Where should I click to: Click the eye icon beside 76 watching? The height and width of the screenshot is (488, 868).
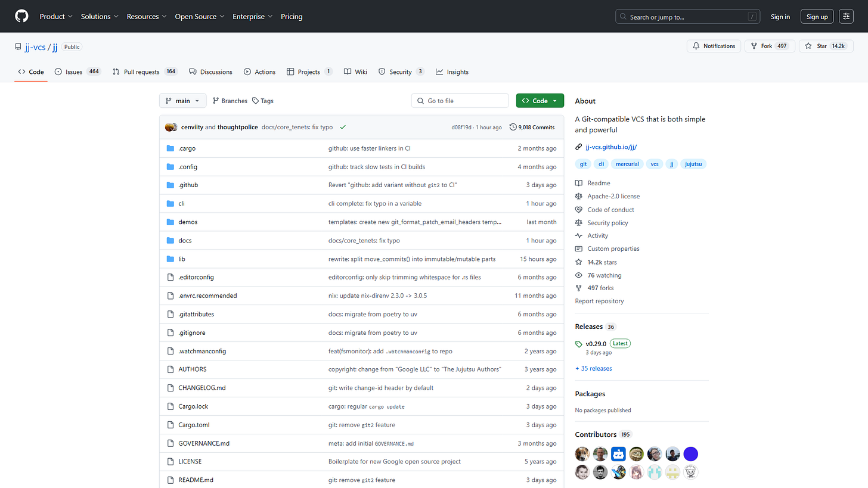tap(579, 275)
